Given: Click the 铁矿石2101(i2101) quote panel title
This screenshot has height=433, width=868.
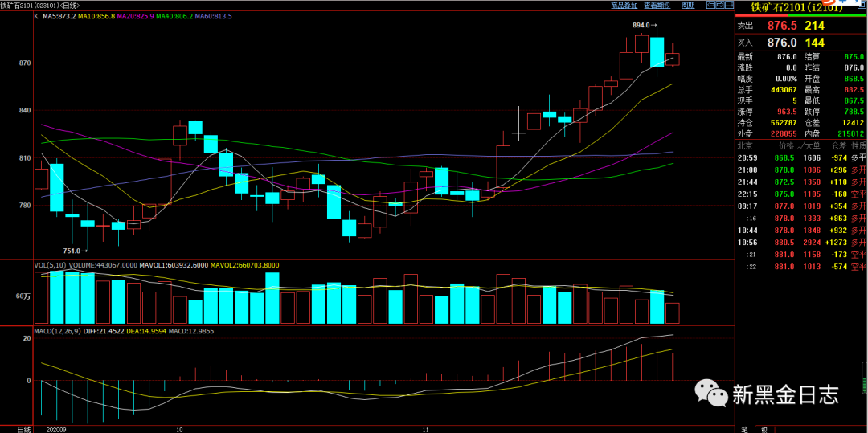Looking at the screenshot, I should point(796,8).
